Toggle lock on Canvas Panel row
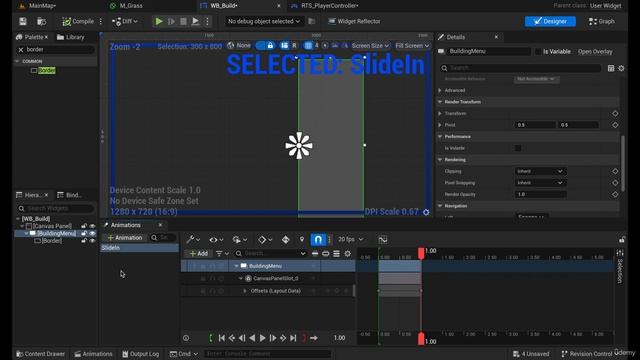 (84, 226)
